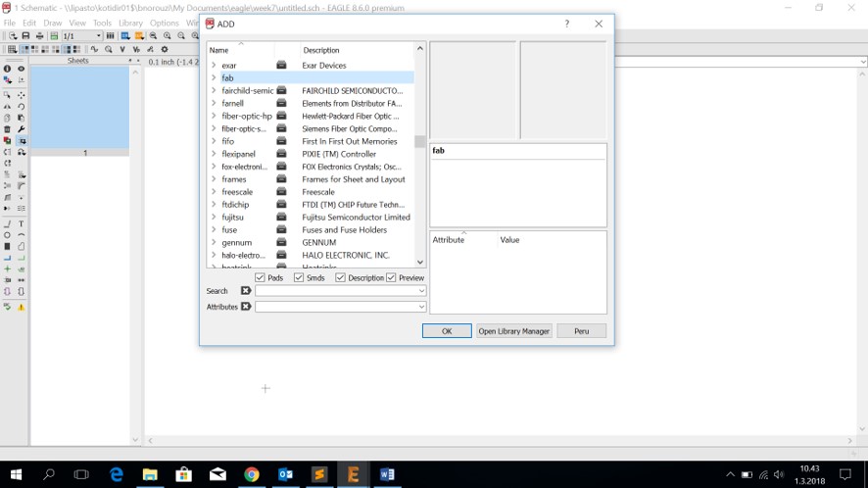868x488 pixels.
Task: Open the Attributes field dropdown arrow
Action: (x=421, y=307)
